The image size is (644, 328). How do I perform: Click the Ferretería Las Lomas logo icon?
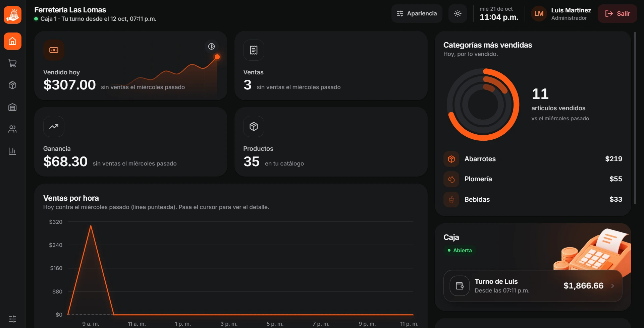click(12, 15)
